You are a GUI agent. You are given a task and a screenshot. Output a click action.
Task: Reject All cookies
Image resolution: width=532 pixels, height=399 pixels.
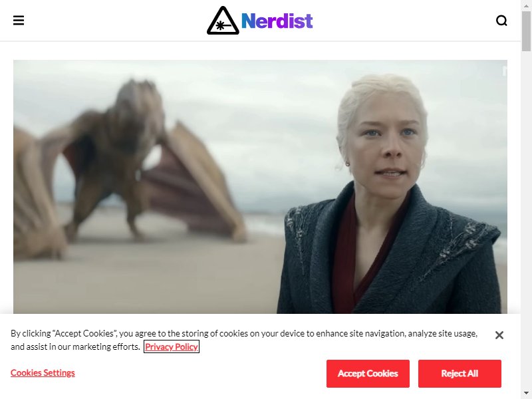coord(460,374)
